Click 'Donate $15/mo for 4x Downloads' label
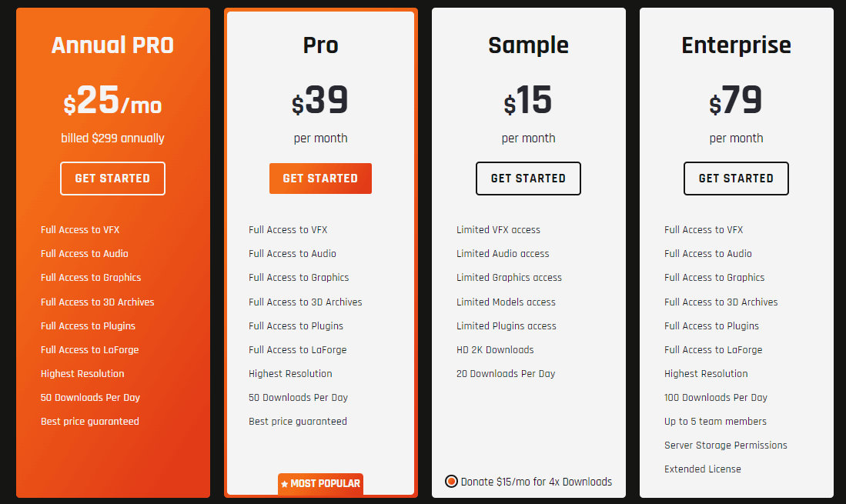 (x=537, y=482)
